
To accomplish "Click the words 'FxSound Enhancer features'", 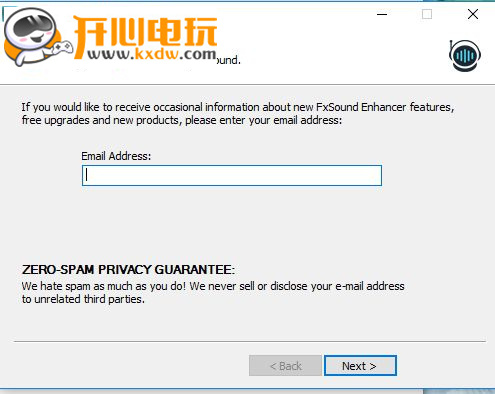I will [x=385, y=107].
